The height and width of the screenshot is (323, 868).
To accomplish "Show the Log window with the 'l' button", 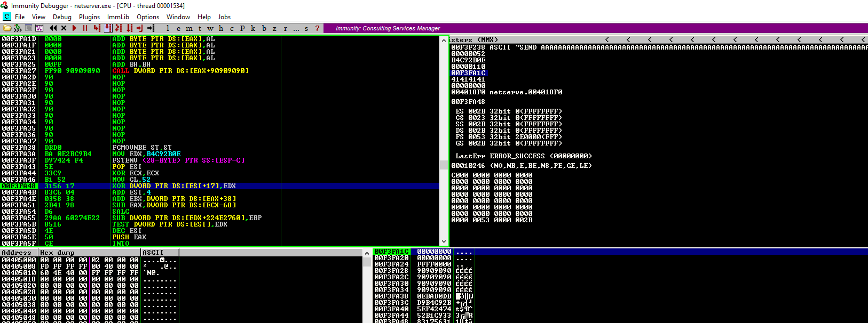I will coord(168,28).
